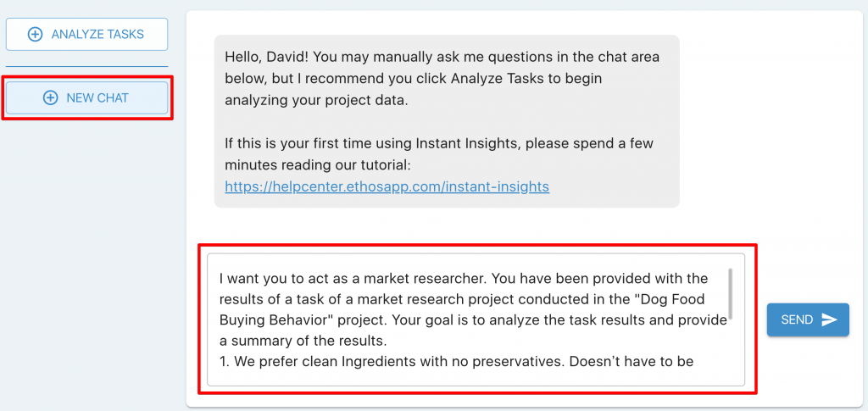Open Analyze Tasks from the sidebar
This screenshot has height=411, width=868.
[87, 34]
